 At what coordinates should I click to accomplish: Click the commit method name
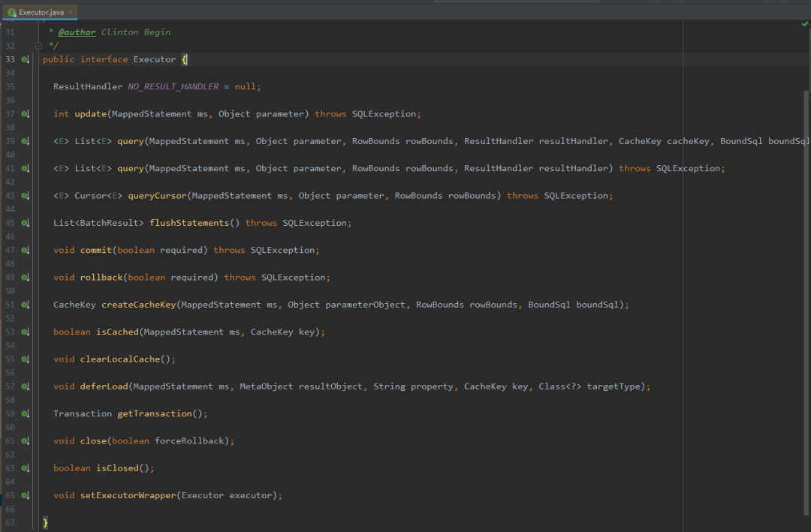pyautogui.click(x=95, y=250)
